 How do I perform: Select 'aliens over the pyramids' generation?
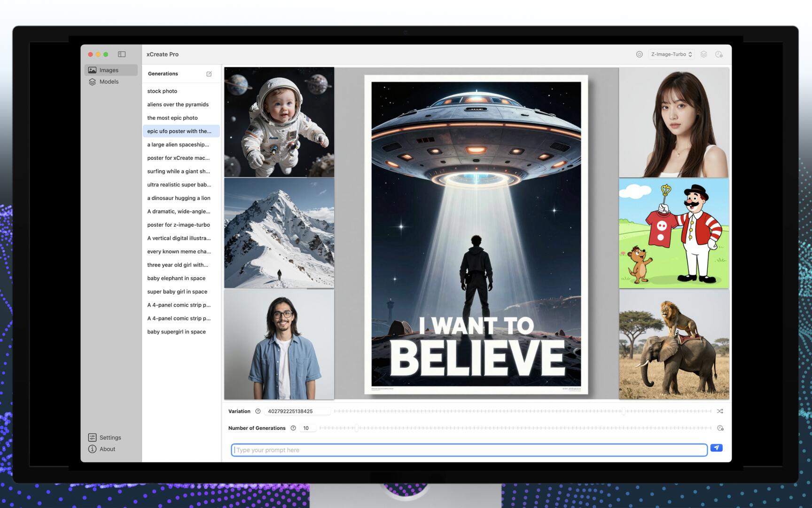[x=178, y=104]
